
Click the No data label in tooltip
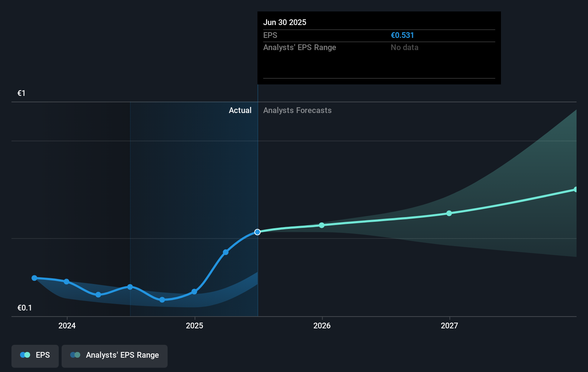[404, 47]
